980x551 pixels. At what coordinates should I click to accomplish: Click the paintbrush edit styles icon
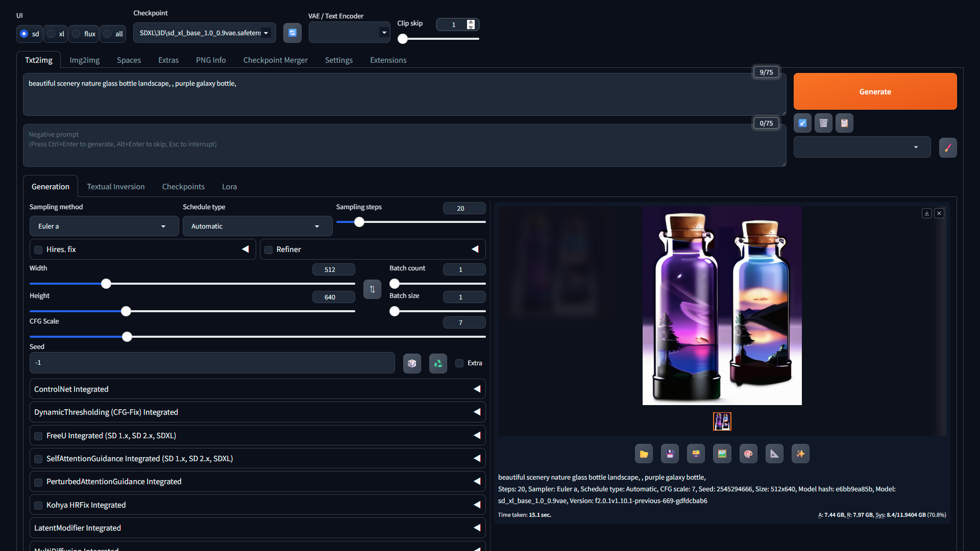948,147
